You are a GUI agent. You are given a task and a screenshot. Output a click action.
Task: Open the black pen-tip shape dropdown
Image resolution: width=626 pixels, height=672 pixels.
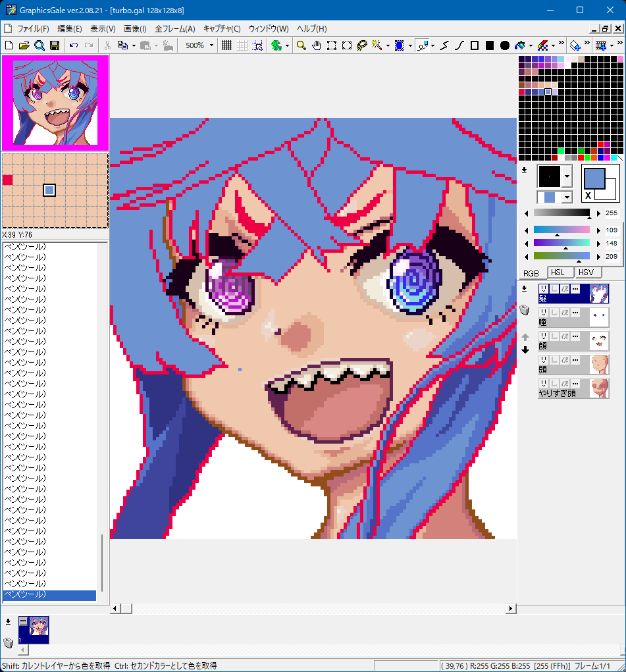pos(567,176)
